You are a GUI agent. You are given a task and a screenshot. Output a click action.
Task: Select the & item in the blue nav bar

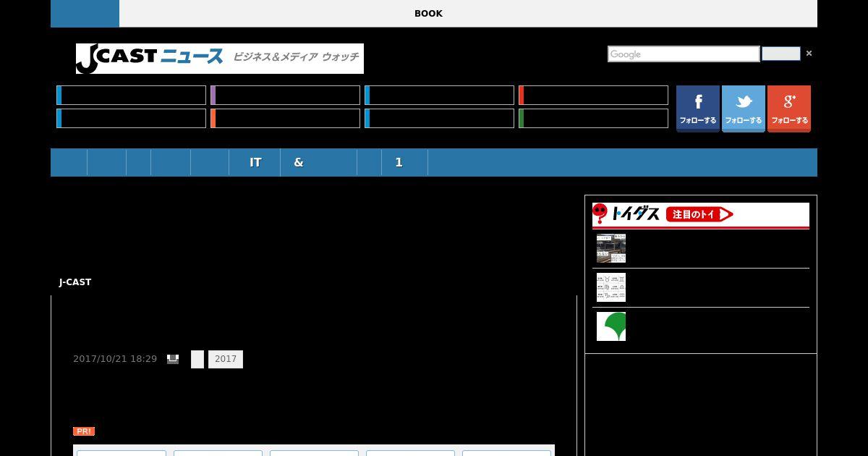[319, 163]
